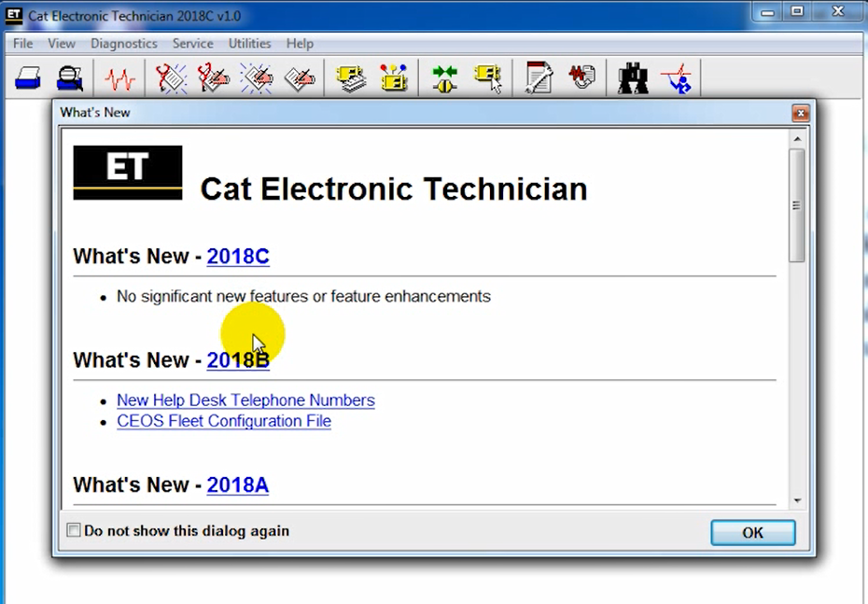Click the black binoculars icon
Viewport: 868px width, 604px height.
pos(633,79)
